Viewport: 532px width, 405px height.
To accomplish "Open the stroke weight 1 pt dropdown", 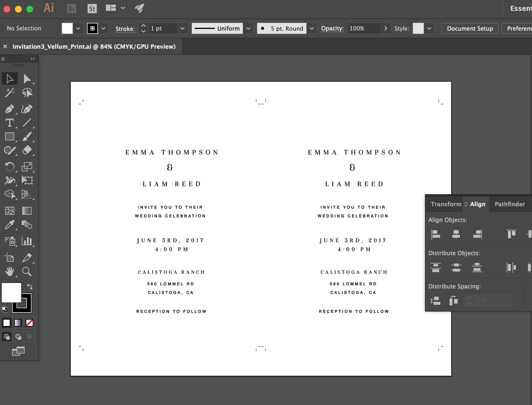I will (x=182, y=28).
